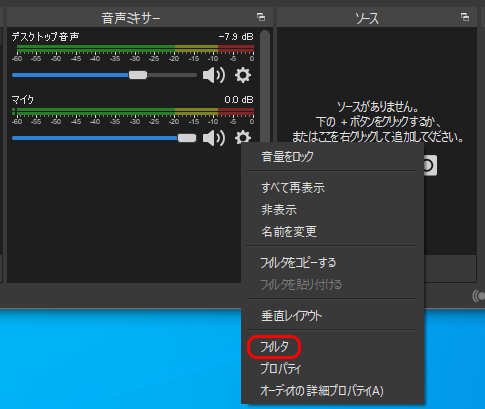The width and height of the screenshot is (485, 409).
Task: Click the マイク gear settings icon
Action: click(243, 137)
